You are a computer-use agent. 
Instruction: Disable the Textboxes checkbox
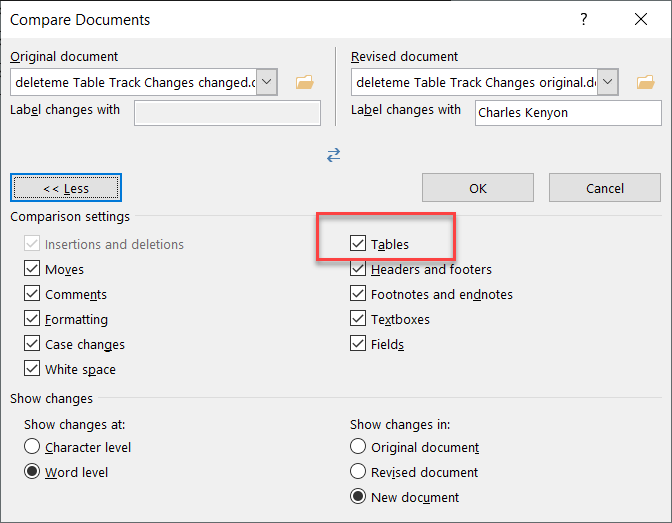point(358,319)
